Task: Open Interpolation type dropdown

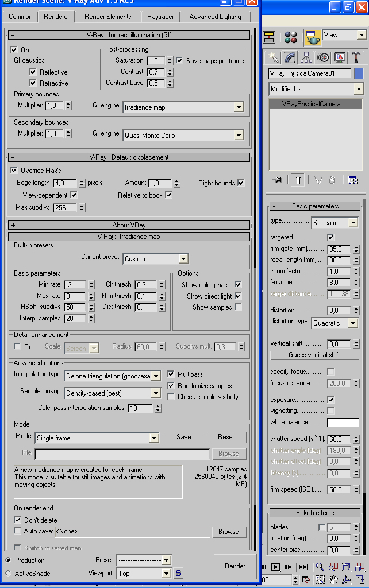Action: click(x=156, y=376)
